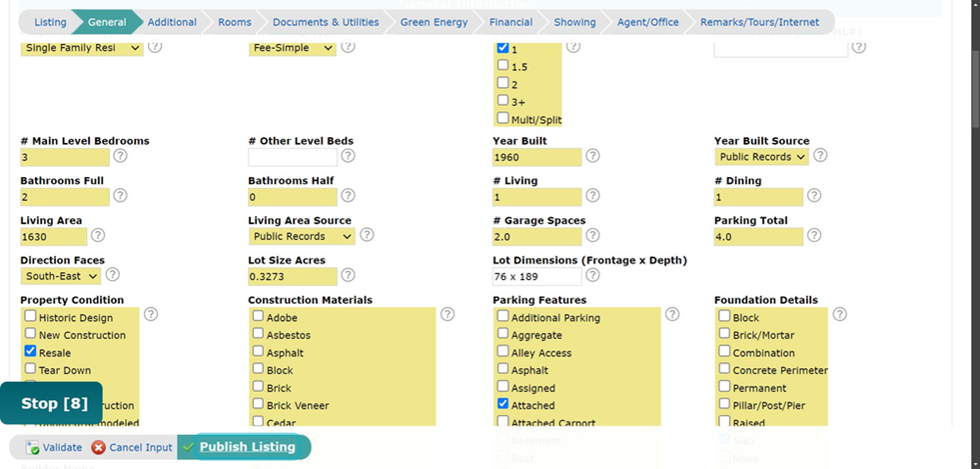980x469 pixels.
Task: Click help icon beside Bathrooms Half
Action: click(x=348, y=196)
